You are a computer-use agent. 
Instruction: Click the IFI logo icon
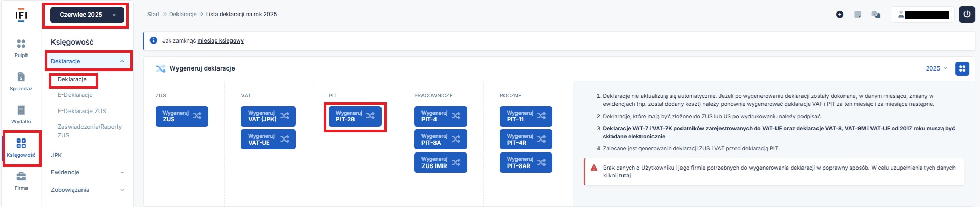point(21,15)
